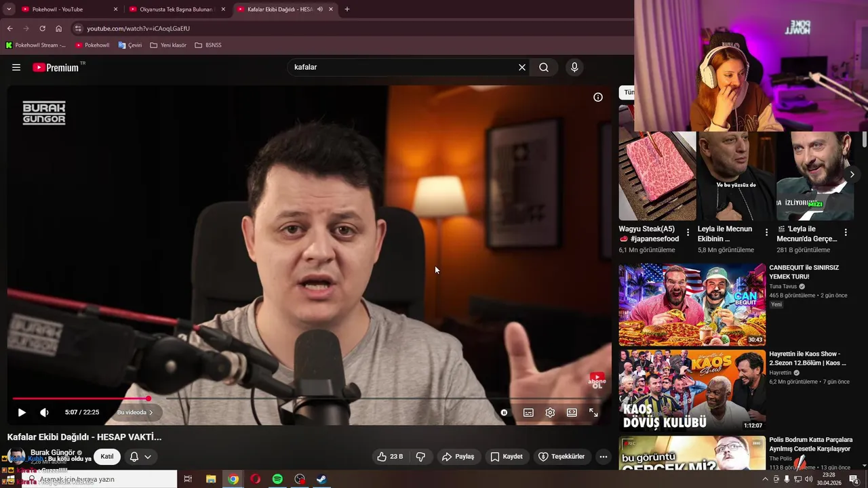Click the YouTube Premium logo
The height and width of the screenshot is (488, 868).
tap(56, 67)
